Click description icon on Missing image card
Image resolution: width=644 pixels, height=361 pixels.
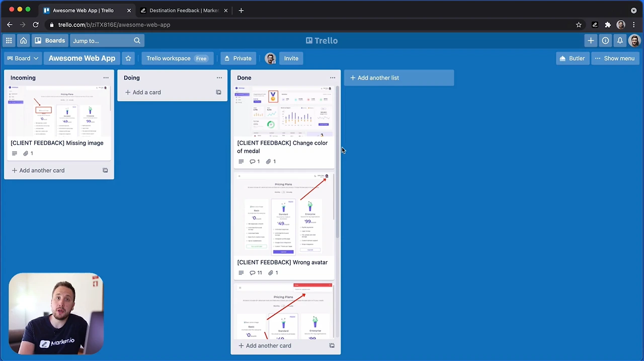(x=14, y=154)
